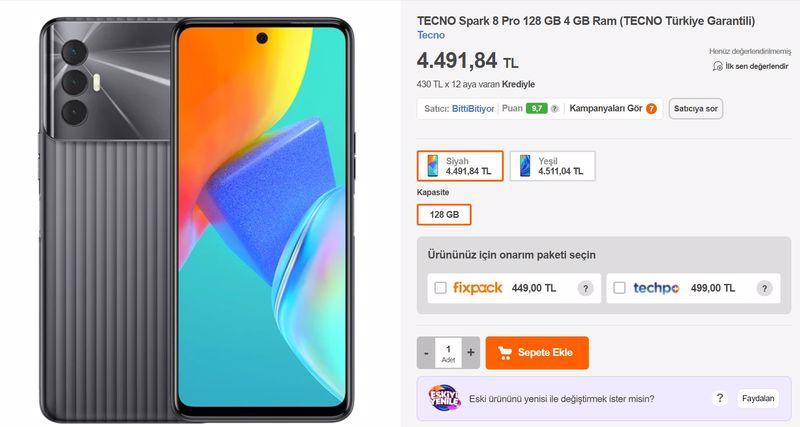Open help icon for fixpack repair package
The height and width of the screenshot is (427, 800).
point(585,288)
